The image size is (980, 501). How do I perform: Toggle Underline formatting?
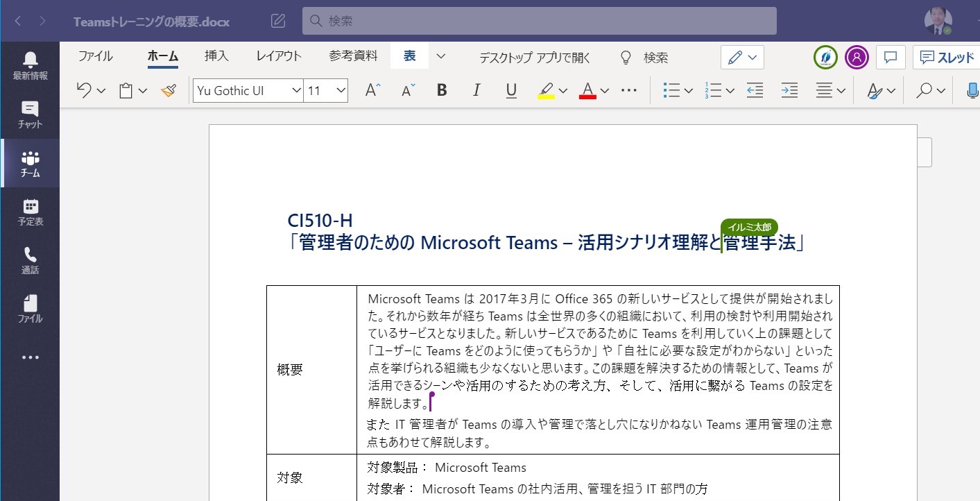511,90
